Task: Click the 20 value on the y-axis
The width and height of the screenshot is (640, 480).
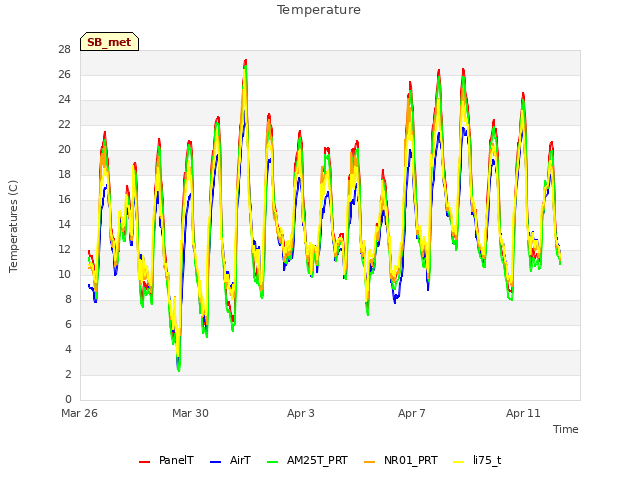Action: tap(64, 149)
